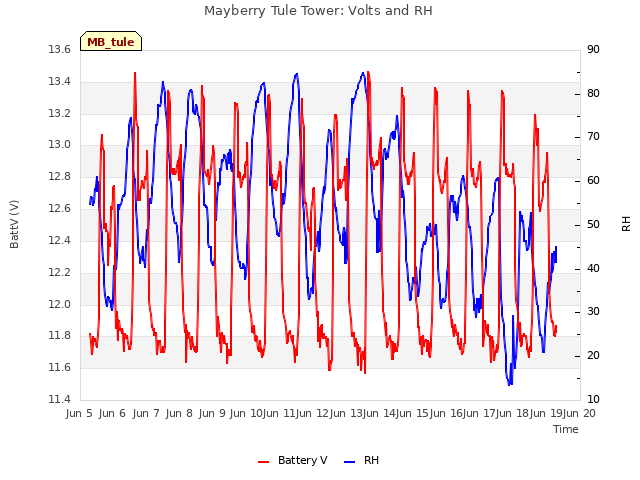Click the 12.6 voltage tick label
The height and width of the screenshot is (480, 640).
point(60,208)
